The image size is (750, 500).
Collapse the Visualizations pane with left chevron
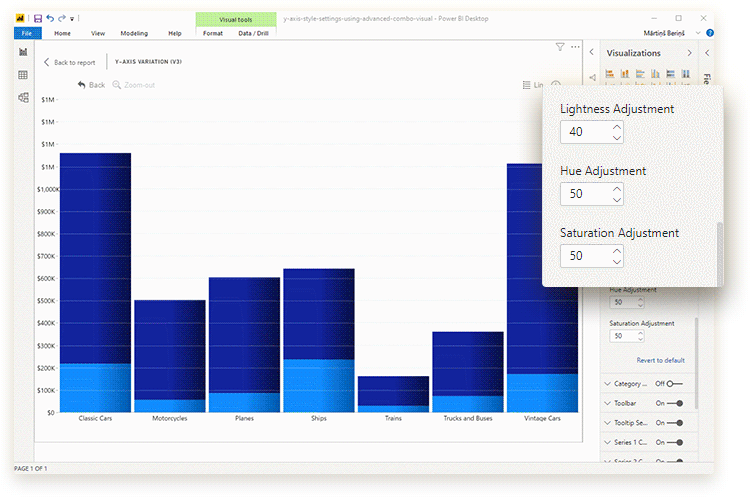pyautogui.click(x=591, y=53)
